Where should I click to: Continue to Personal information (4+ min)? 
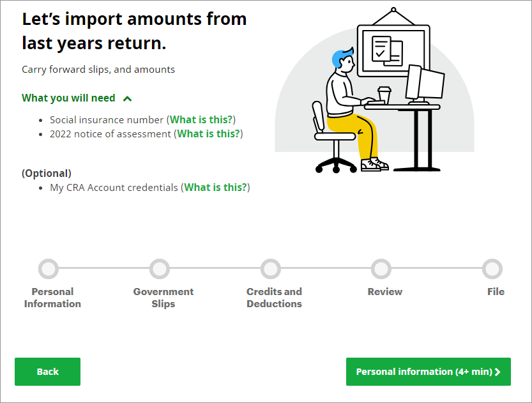point(423,372)
